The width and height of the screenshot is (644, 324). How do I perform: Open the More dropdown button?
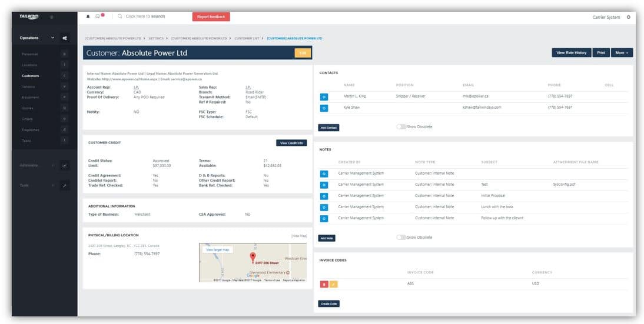pyautogui.click(x=622, y=53)
